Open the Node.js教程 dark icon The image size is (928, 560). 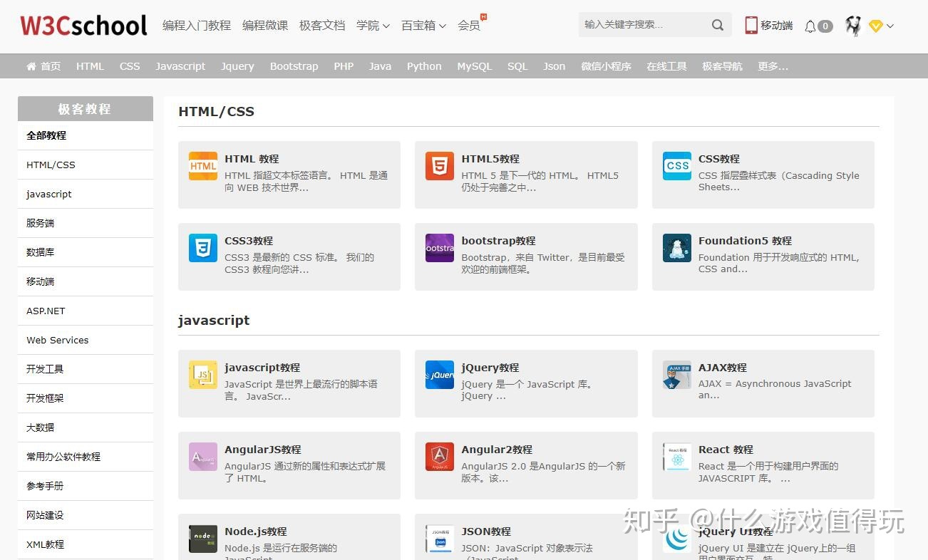(203, 539)
